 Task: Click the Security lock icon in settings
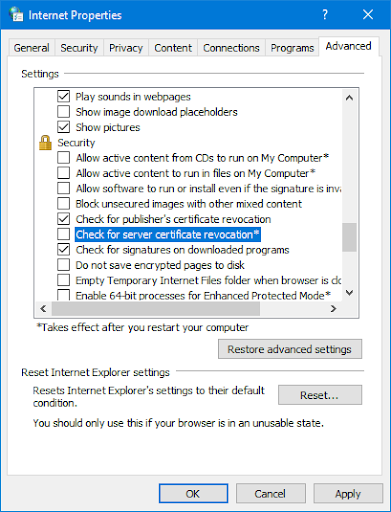(x=45, y=143)
